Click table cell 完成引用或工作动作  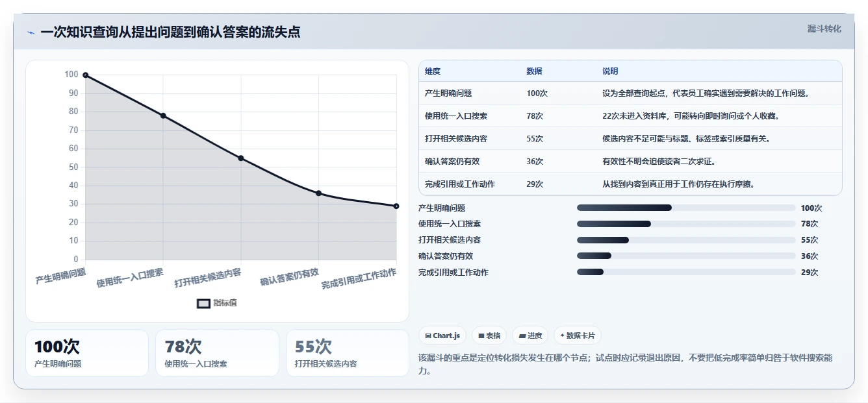(460, 184)
